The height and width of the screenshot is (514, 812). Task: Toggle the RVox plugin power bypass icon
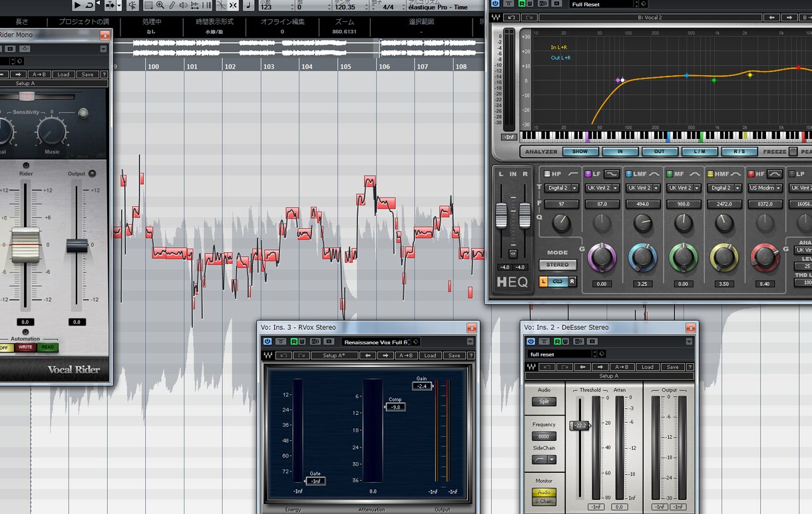[x=268, y=342]
